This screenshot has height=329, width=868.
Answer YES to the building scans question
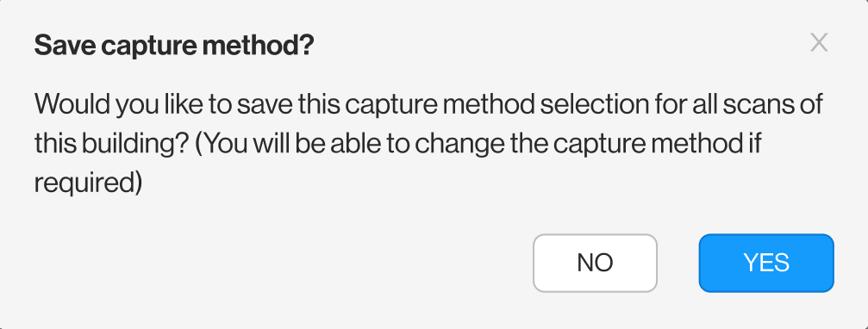pyautogui.click(x=766, y=263)
